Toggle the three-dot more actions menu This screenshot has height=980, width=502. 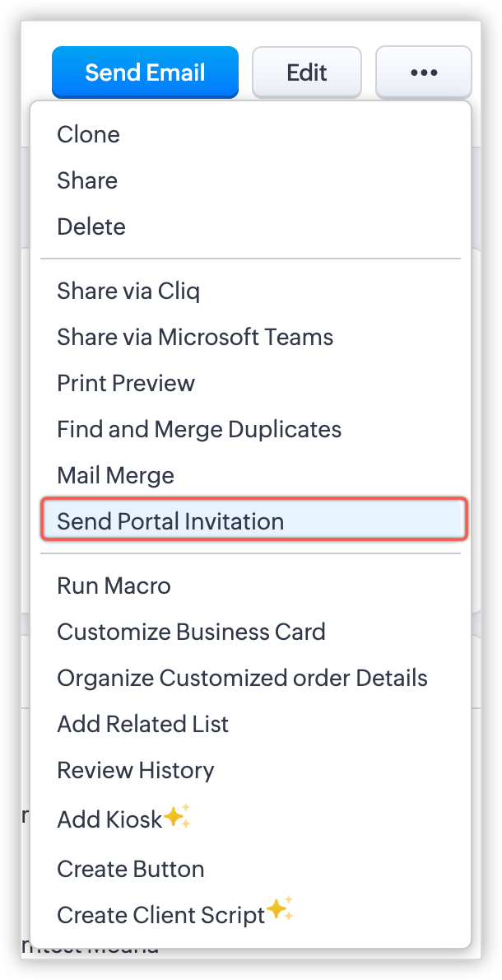[x=423, y=72]
